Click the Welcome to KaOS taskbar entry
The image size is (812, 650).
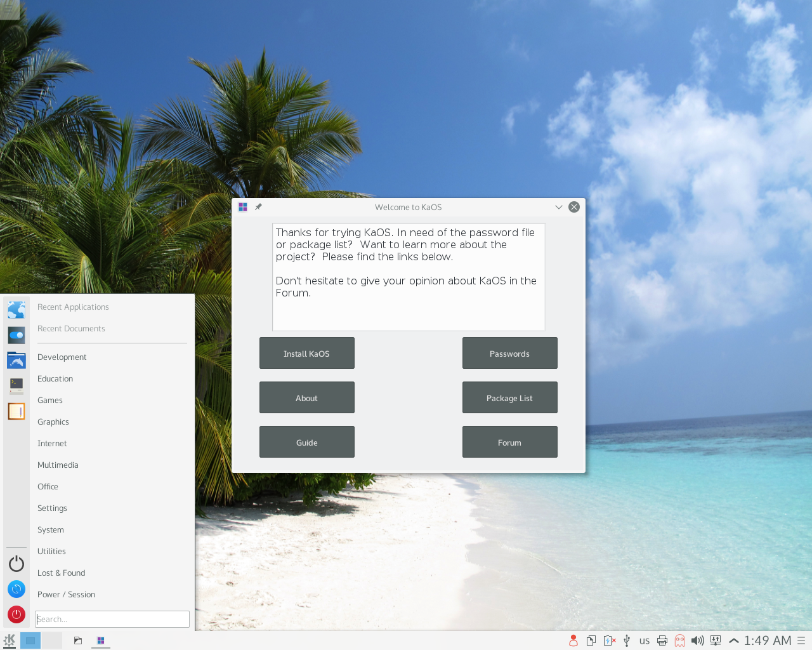[101, 640]
